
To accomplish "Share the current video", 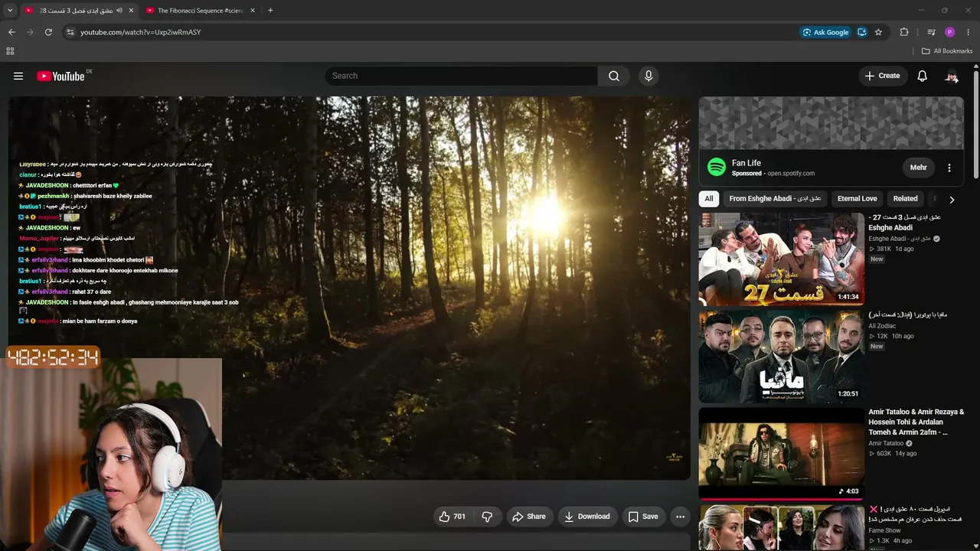I will pyautogui.click(x=529, y=517).
